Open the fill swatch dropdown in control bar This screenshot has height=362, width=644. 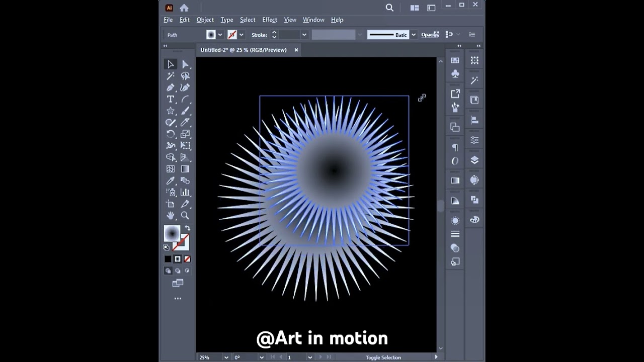220,35
